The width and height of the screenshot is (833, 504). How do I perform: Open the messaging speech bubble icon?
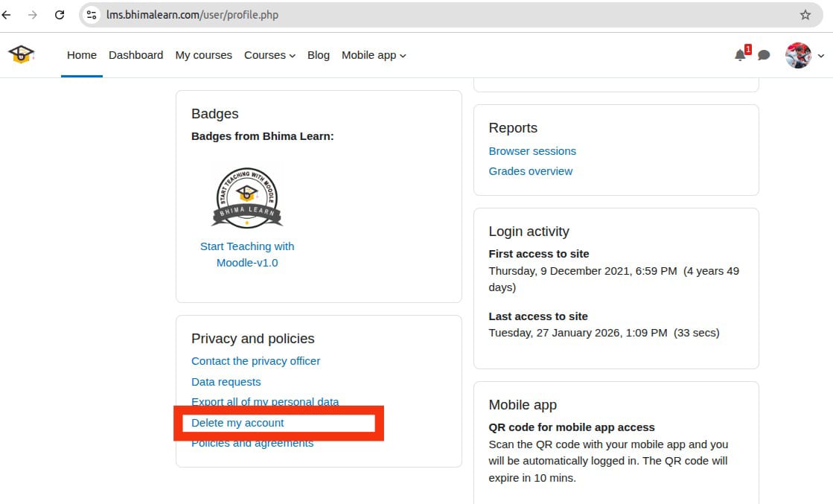[763, 55]
